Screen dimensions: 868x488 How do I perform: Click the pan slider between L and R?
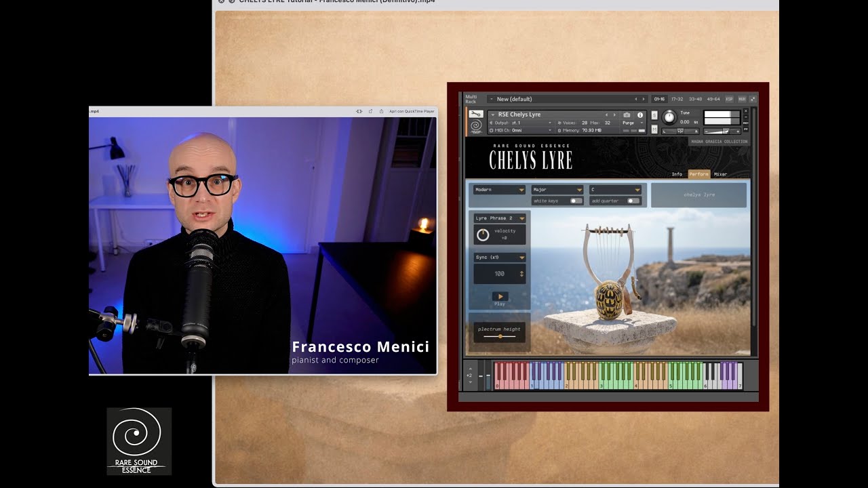coord(680,131)
